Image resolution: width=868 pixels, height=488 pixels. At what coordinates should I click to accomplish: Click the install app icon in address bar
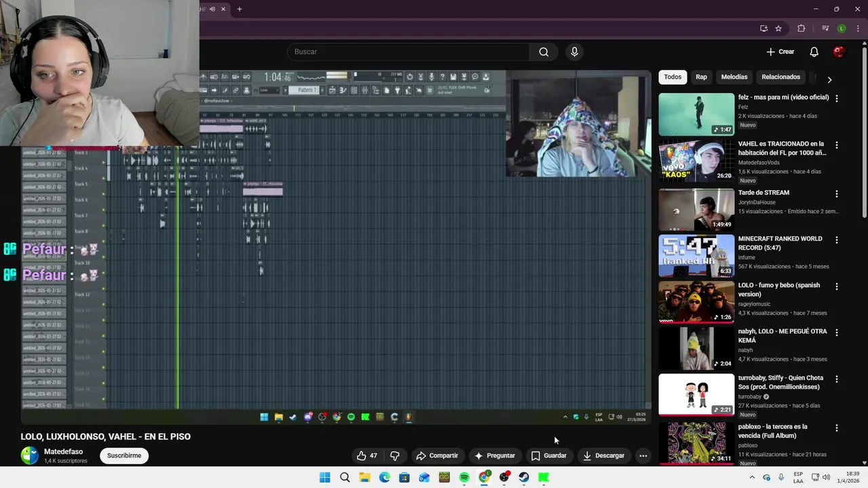click(x=764, y=28)
